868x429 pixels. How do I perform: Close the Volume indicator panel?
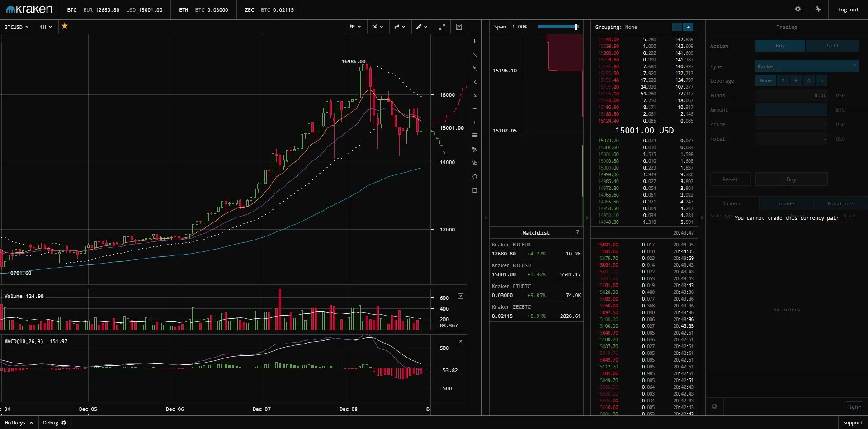pos(461,296)
